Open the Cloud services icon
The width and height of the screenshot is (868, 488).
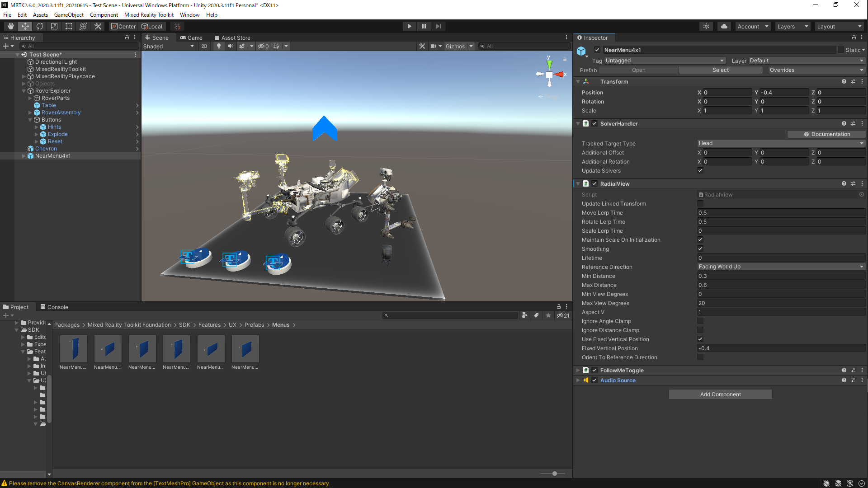724,26
